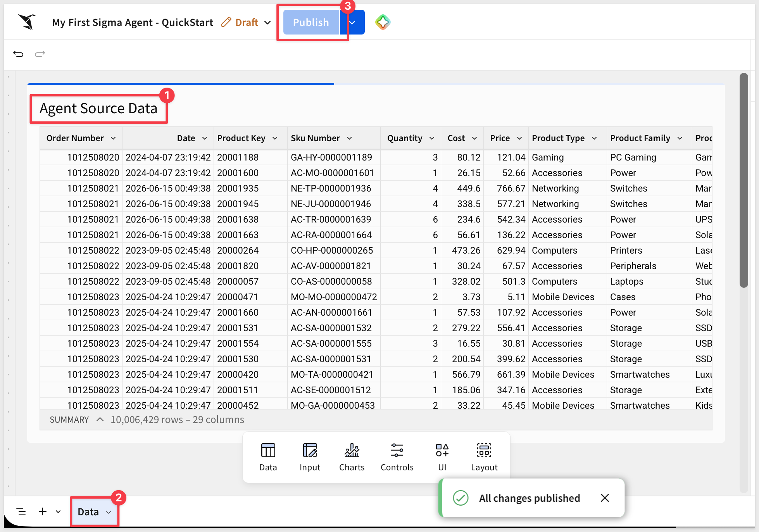Open the Order Number column menu
Screen dimensions: 759x532
coord(113,138)
